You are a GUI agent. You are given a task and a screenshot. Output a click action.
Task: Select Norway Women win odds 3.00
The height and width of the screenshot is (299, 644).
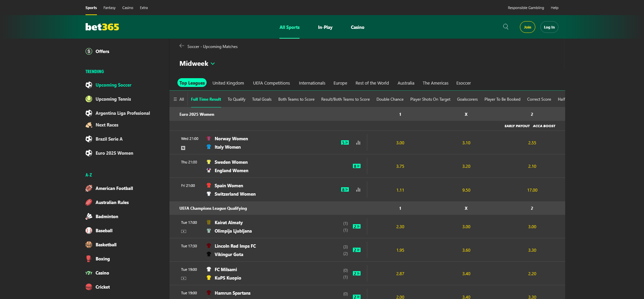point(400,143)
